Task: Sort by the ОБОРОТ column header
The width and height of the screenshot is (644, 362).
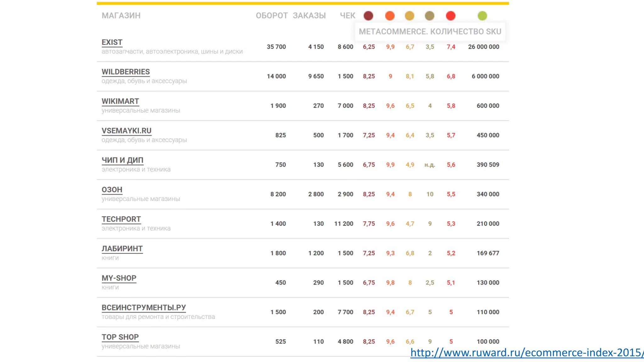Action: pos(272,16)
